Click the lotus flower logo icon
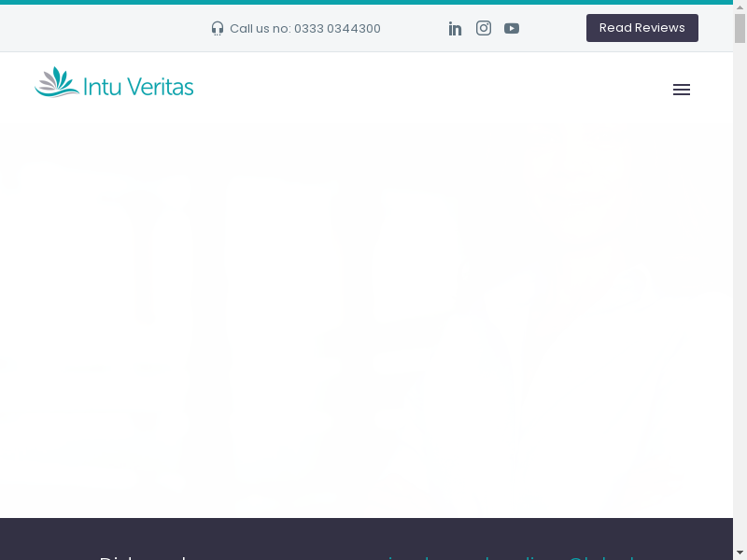 [x=56, y=83]
